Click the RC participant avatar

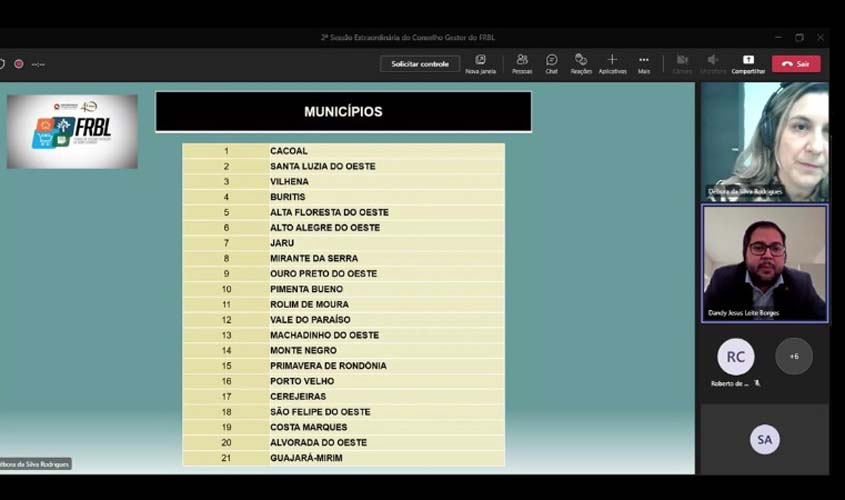736,357
